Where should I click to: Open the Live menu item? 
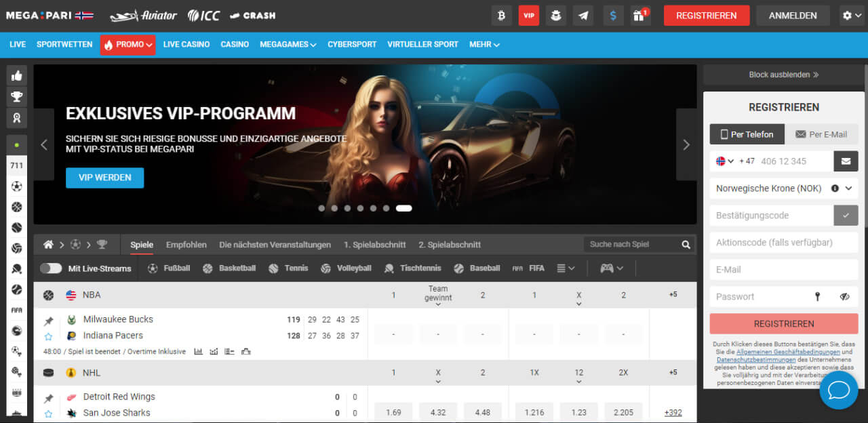click(18, 45)
